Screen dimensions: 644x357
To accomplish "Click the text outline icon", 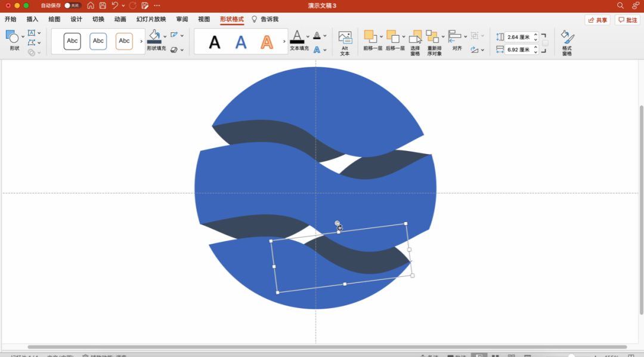I will tap(317, 35).
